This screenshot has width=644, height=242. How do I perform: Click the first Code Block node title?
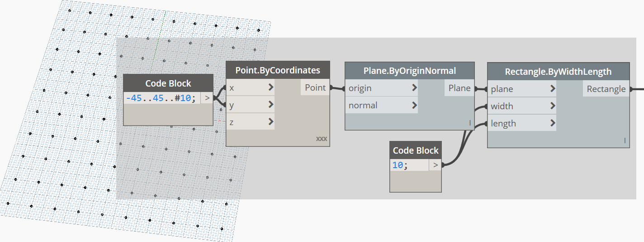point(168,83)
